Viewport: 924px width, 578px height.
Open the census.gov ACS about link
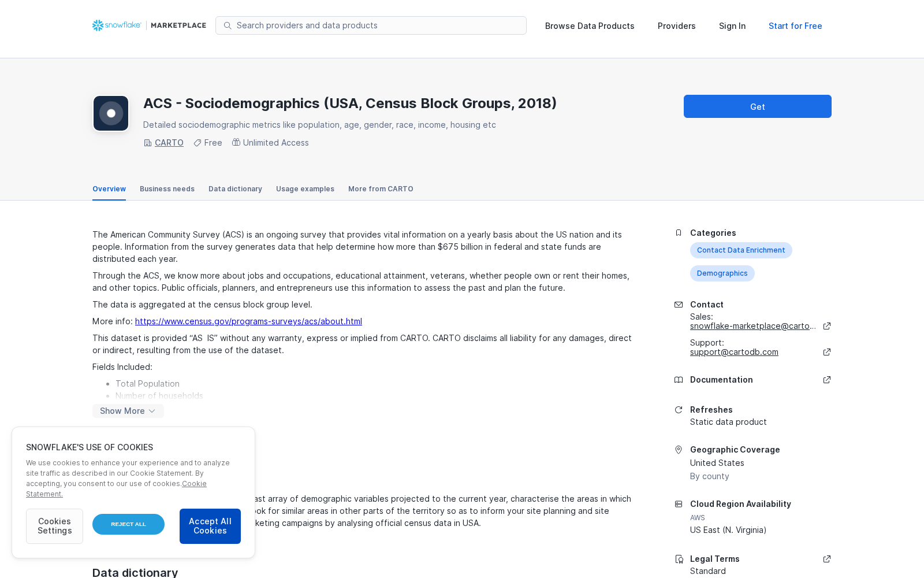(248, 321)
